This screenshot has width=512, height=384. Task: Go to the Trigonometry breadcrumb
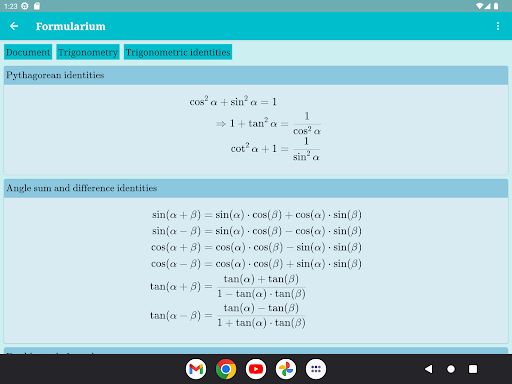tap(88, 52)
